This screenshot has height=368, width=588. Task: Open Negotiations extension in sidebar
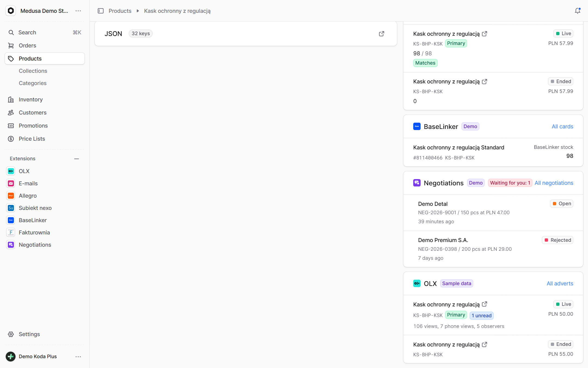45,245
